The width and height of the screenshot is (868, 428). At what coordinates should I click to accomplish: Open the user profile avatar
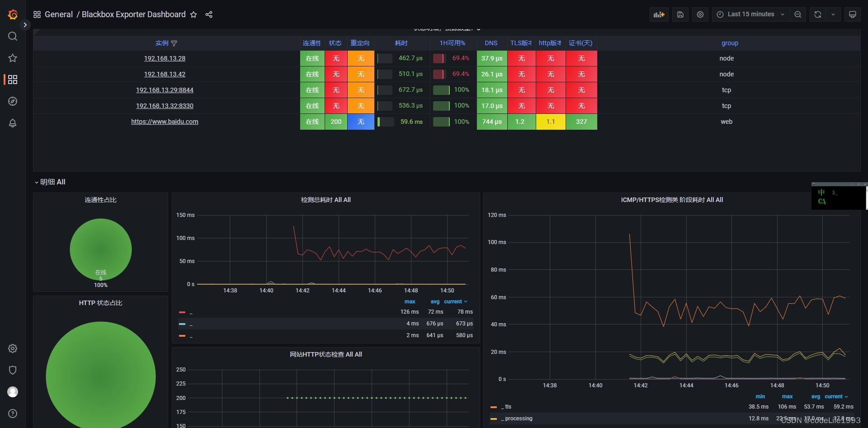(13, 392)
